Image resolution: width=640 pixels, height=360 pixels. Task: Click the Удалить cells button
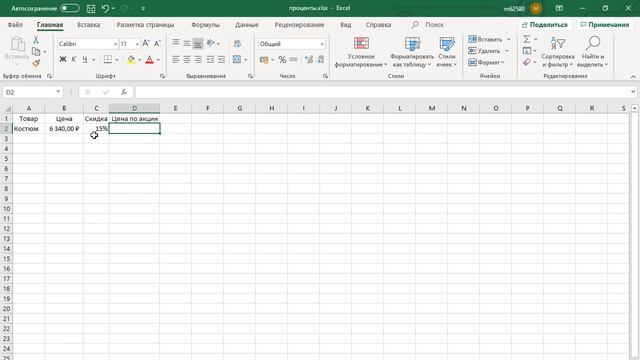pos(484,51)
